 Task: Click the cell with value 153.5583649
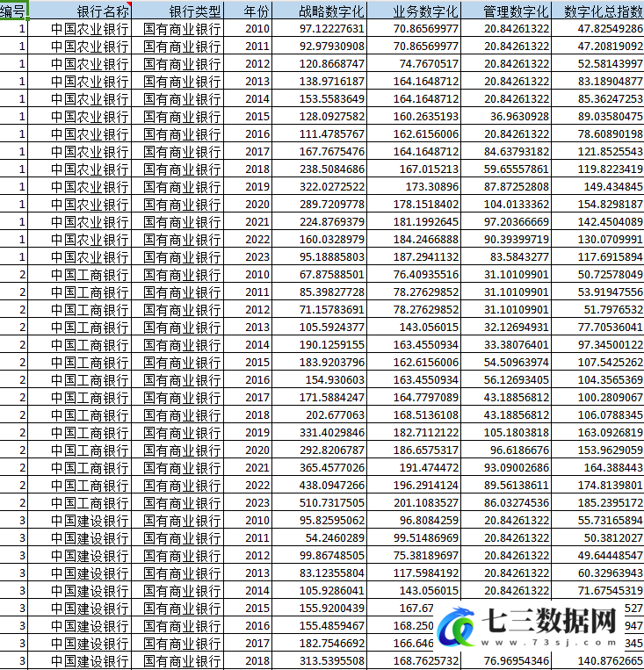coord(319,98)
